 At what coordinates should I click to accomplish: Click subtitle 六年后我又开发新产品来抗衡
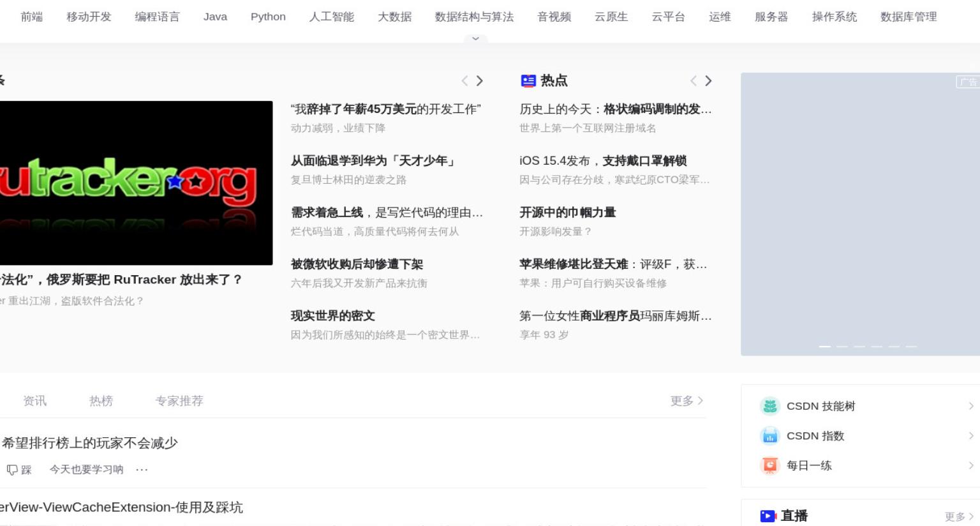click(359, 283)
